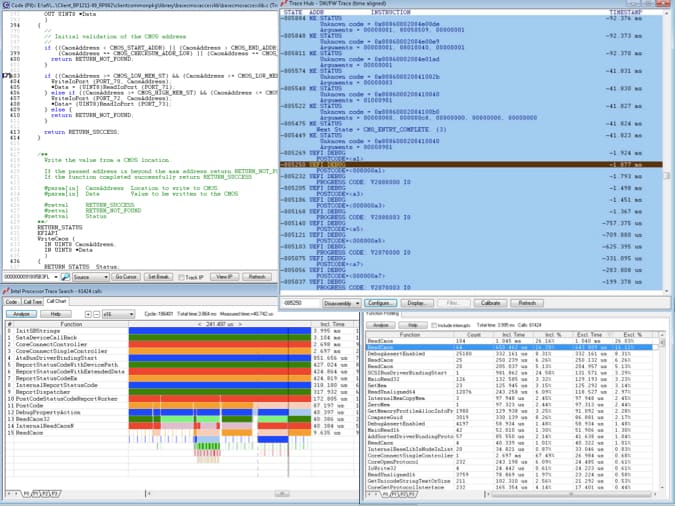The height and width of the screenshot is (506, 675).
Task: Select the Function Profiling tab
Action: [x=383, y=314]
